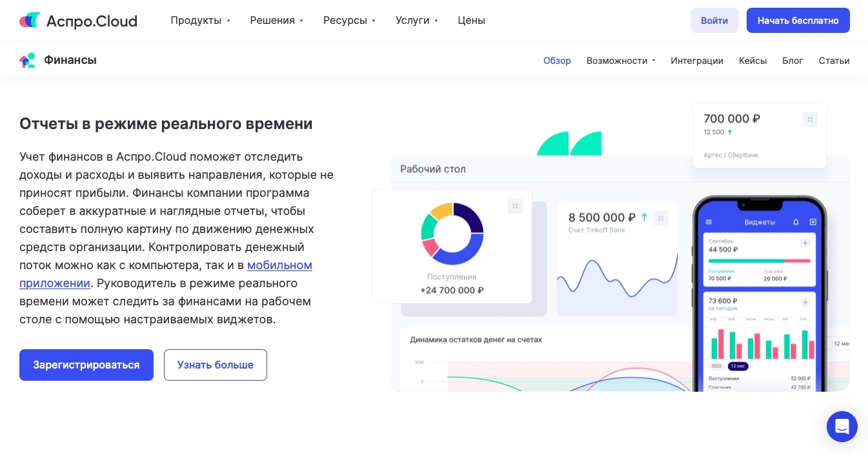Follow the мобильном приложении link

tap(279, 265)
